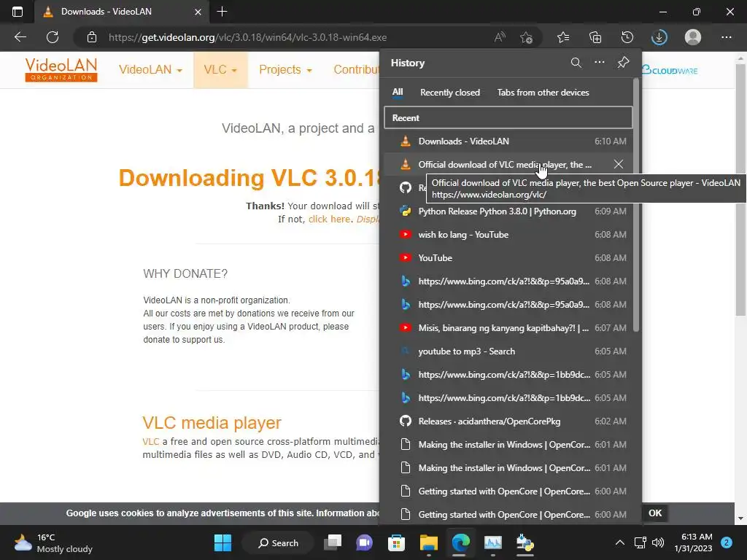This screenshot has height=560, width=747.
Task: Open the notification badge in the tray
Action: (x=727, y=542)
